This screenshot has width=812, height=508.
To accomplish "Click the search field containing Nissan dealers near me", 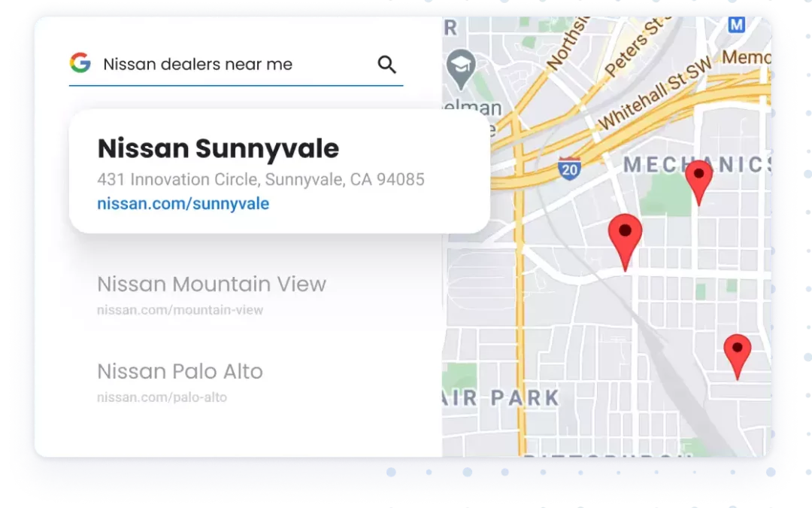I will point(198,64).
